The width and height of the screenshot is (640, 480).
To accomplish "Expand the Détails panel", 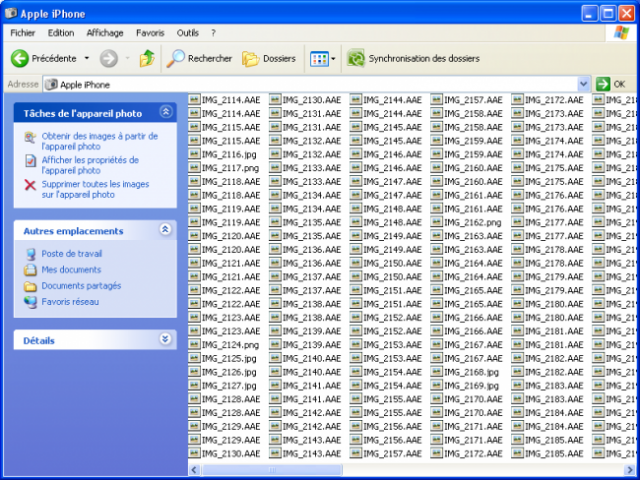I will pos(165,340).
